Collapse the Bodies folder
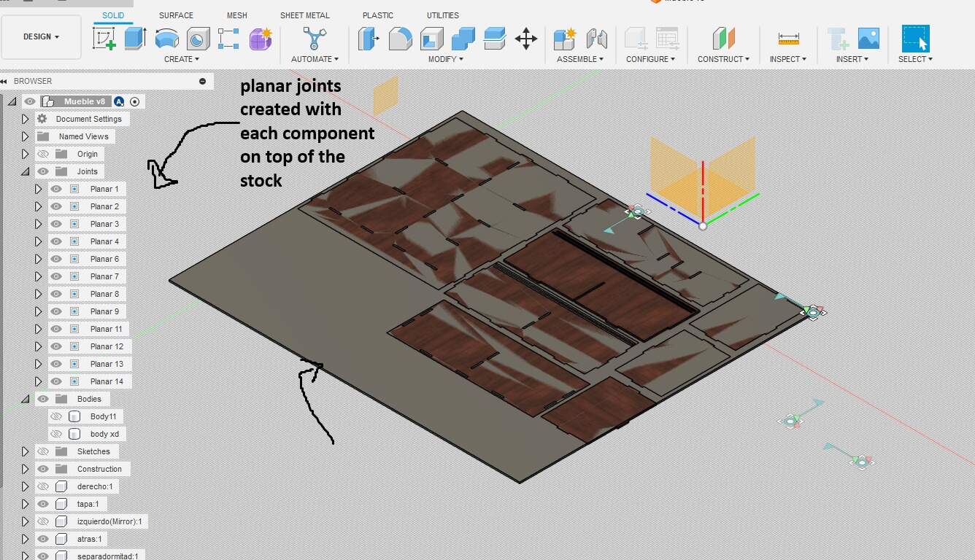 click(x=26, y=399)
